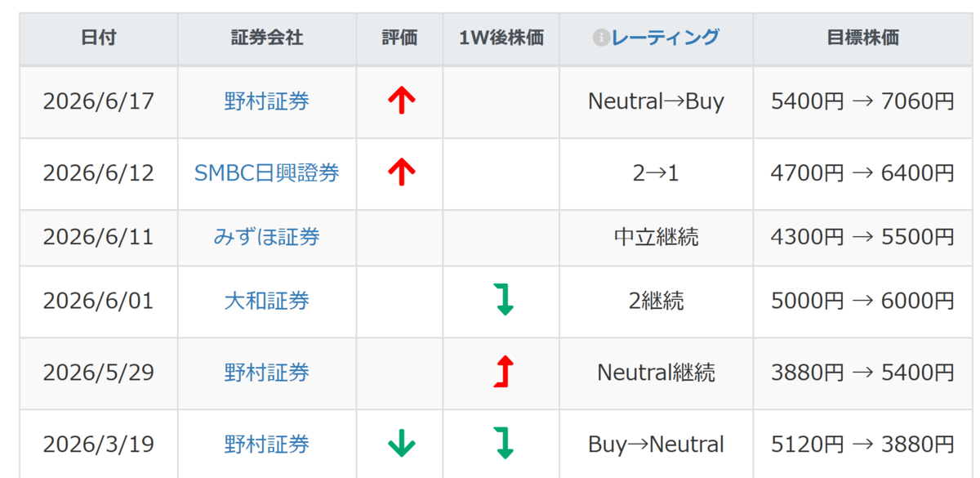Click the 目標株価 column header

tap(862, 38)
